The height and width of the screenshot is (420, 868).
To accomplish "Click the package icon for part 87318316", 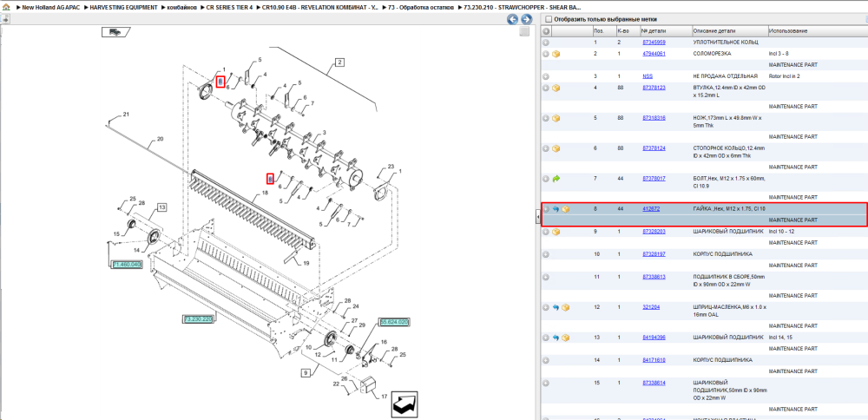I will pos(556,118).
